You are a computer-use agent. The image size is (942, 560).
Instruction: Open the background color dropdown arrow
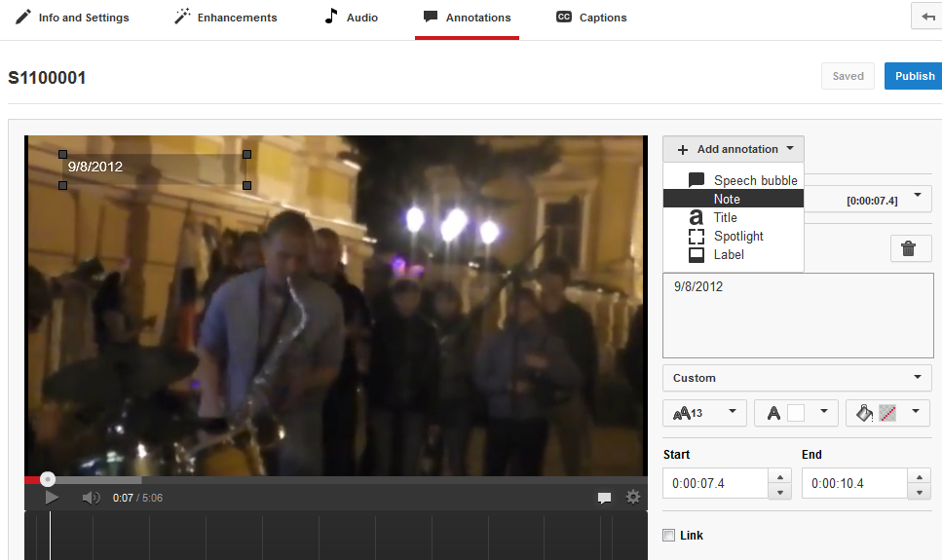coord(916,412)
